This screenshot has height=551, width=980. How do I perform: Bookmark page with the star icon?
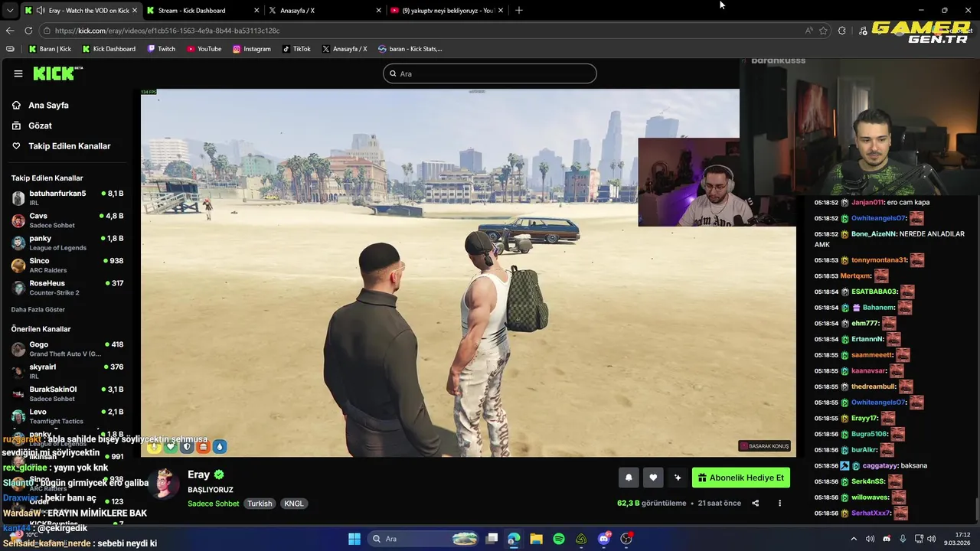coord(824,31)
